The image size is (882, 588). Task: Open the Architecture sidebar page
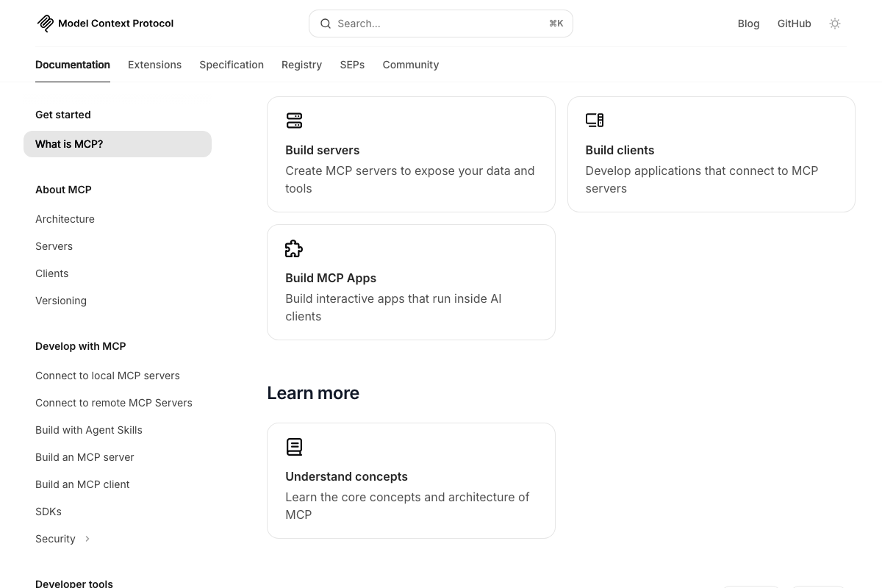click(x=65, y=219)
